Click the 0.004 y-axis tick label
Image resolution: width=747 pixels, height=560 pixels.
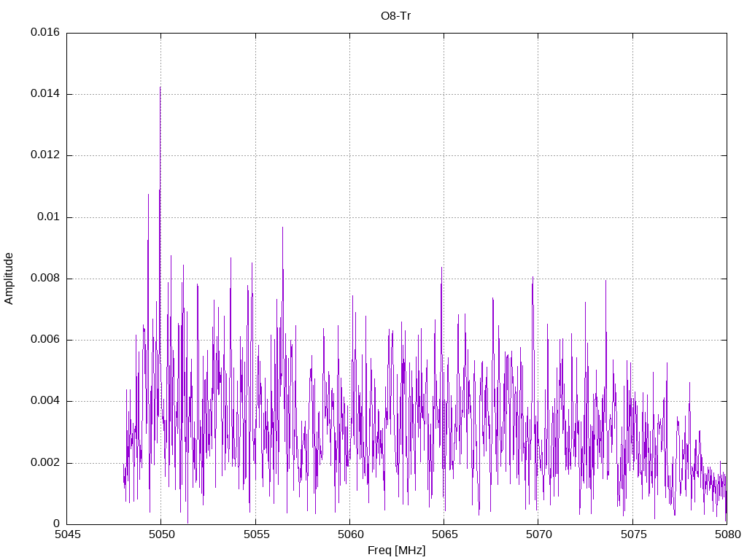coord(45,401)
